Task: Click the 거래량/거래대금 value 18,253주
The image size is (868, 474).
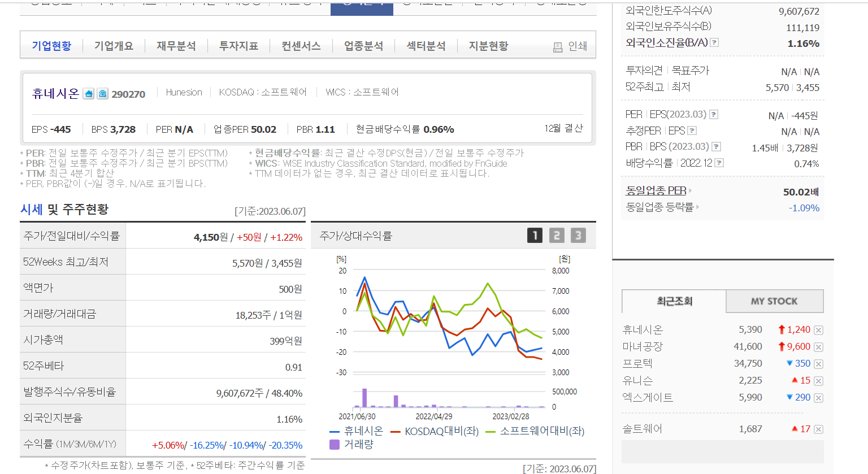Action: [x=253, y=315]
